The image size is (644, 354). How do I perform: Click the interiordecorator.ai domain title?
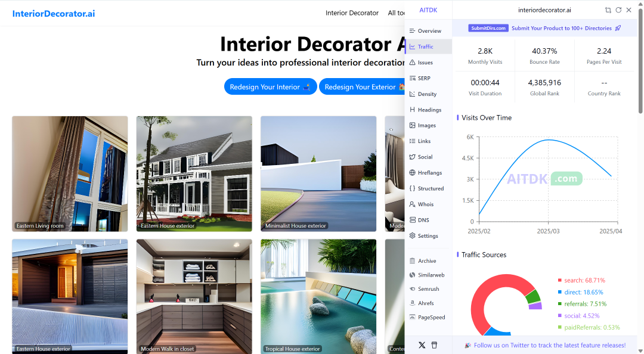544,10
